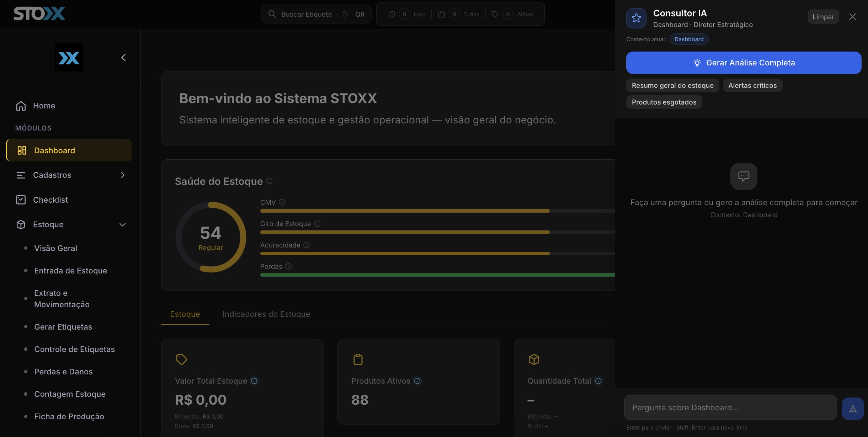The image size is (868, 437).
Task: Open Contagem Estoque
Action: point(70,394)
